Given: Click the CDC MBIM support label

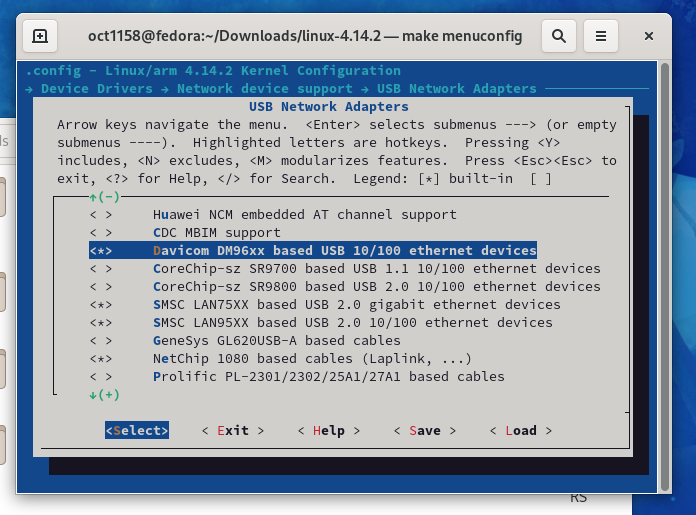Looking at the screenshot, I should click(217, 233).
